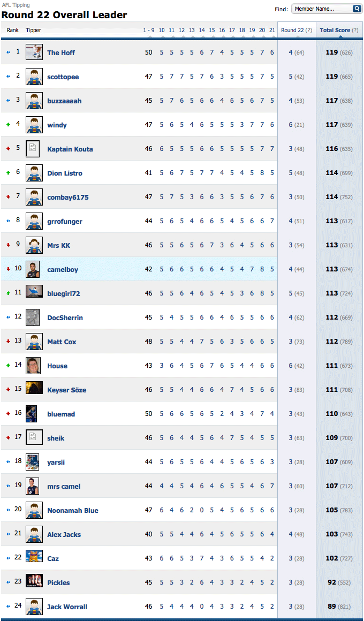Click the search magnifier icon beside Find

pyautogui.click(x=356, y=9)
